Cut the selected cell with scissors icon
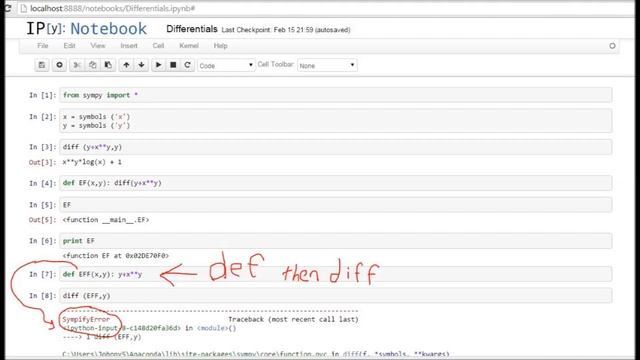Viewport: 640px width, 360px height. (x=77, y=65)
